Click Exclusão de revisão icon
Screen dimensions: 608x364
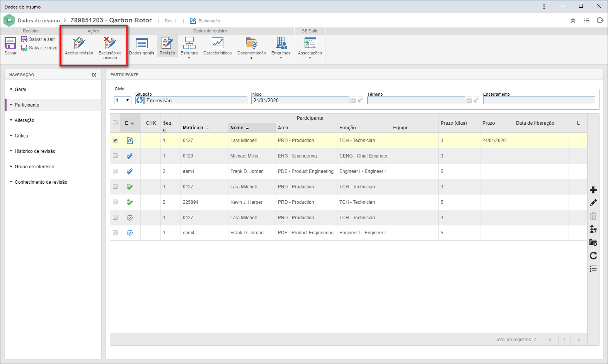(x=110, y=43)
